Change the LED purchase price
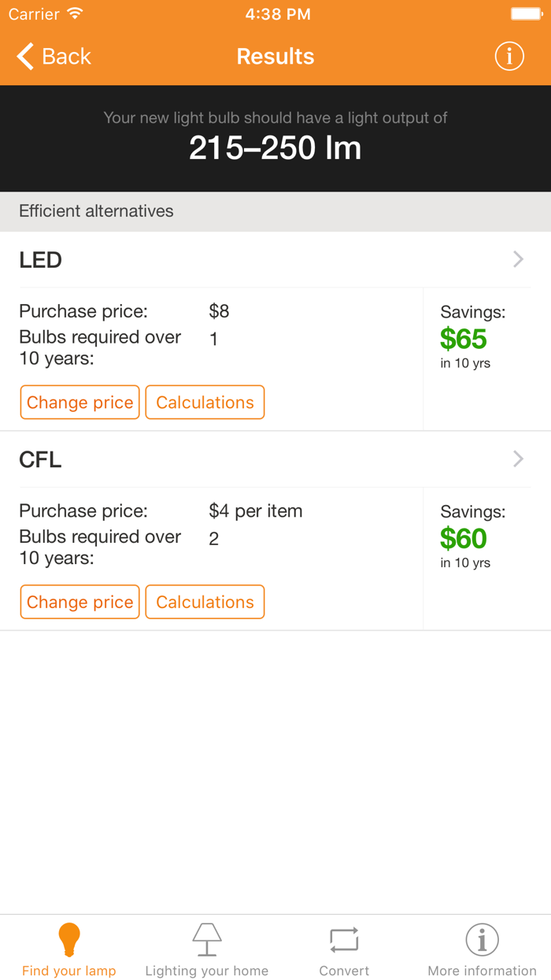 tap(80, 402)
